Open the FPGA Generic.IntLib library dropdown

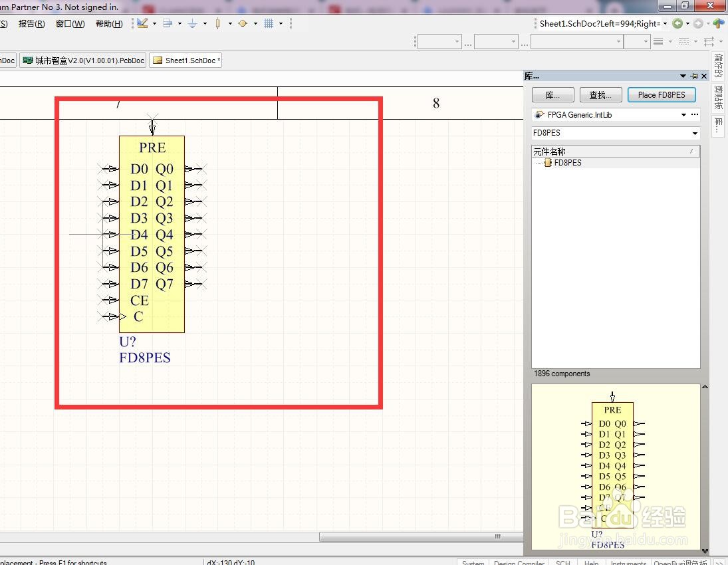pos(683,115)
